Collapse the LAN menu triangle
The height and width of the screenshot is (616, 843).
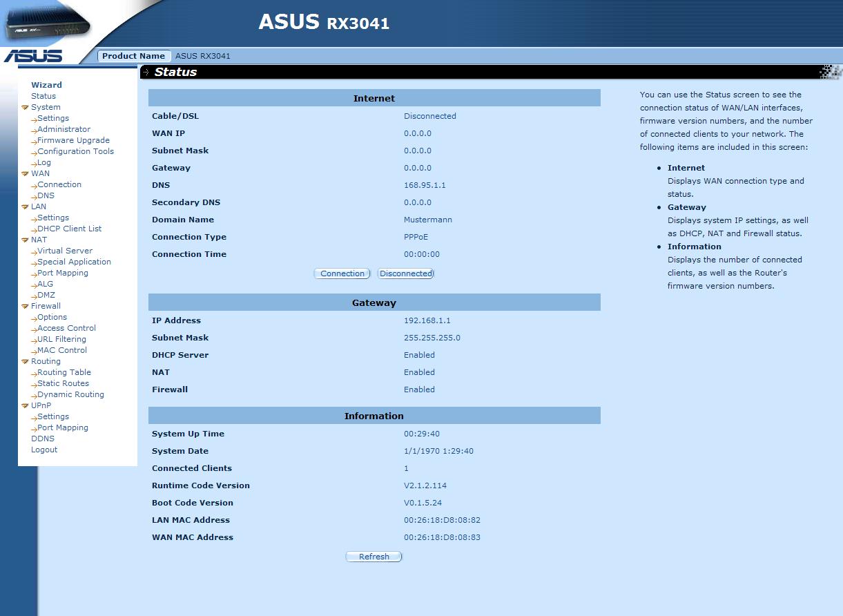pyautogui.click(x=25, y=207)
